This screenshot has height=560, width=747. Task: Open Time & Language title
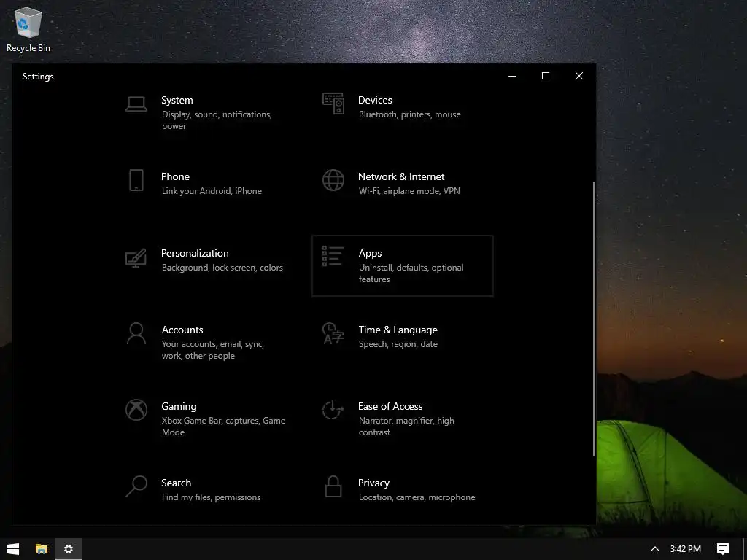(398, 330)
